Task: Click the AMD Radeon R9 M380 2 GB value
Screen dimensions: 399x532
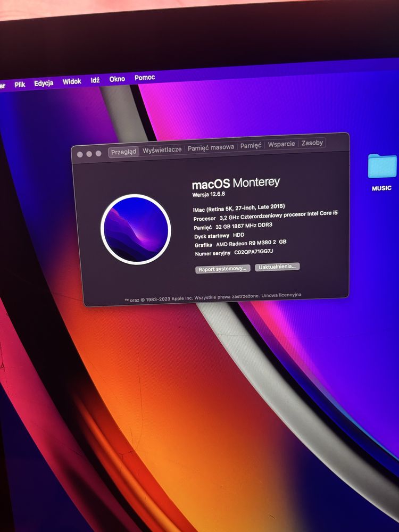Action: click(x=252, y=243)
